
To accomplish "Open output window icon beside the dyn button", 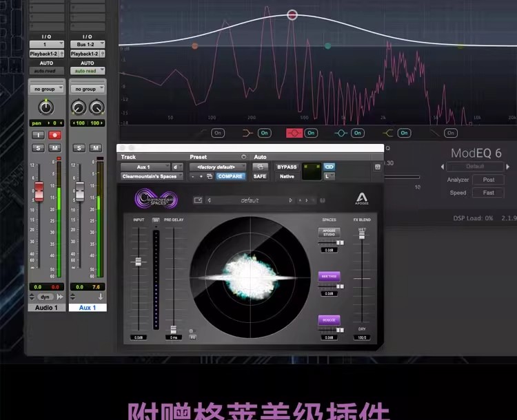I will tap(60, 297).
